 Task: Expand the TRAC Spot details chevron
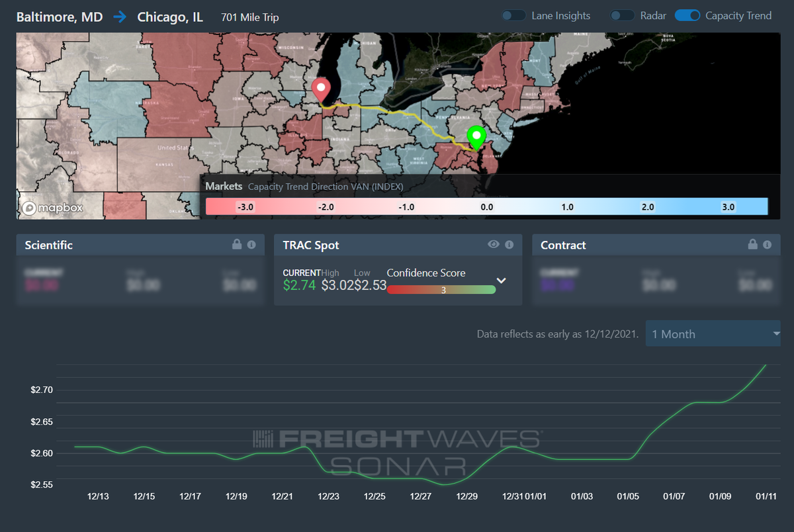pos(502,281)
